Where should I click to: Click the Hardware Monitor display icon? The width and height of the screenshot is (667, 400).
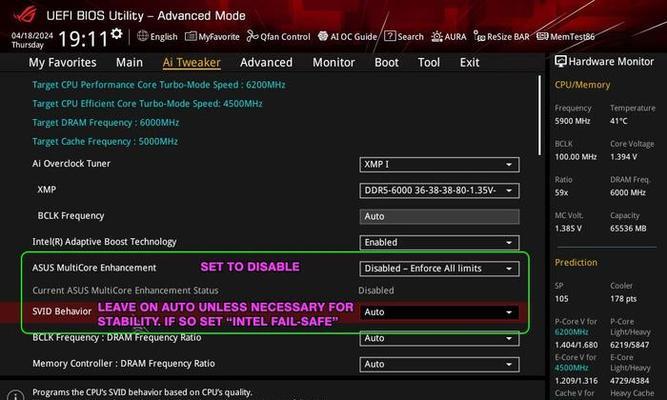click(561, 62)
